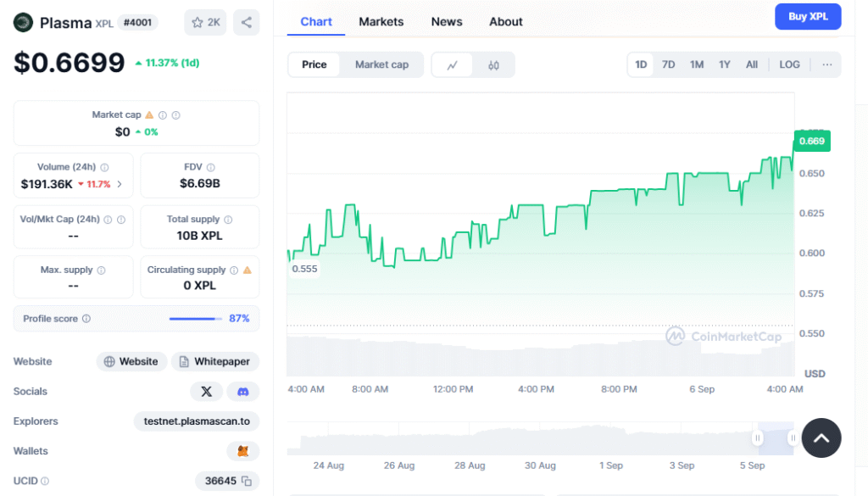This screenshot has width=868, height=496.
Task: Show Volume (24h) info tooltip icon
Action: pyautogui.click(x=104, y=167)
